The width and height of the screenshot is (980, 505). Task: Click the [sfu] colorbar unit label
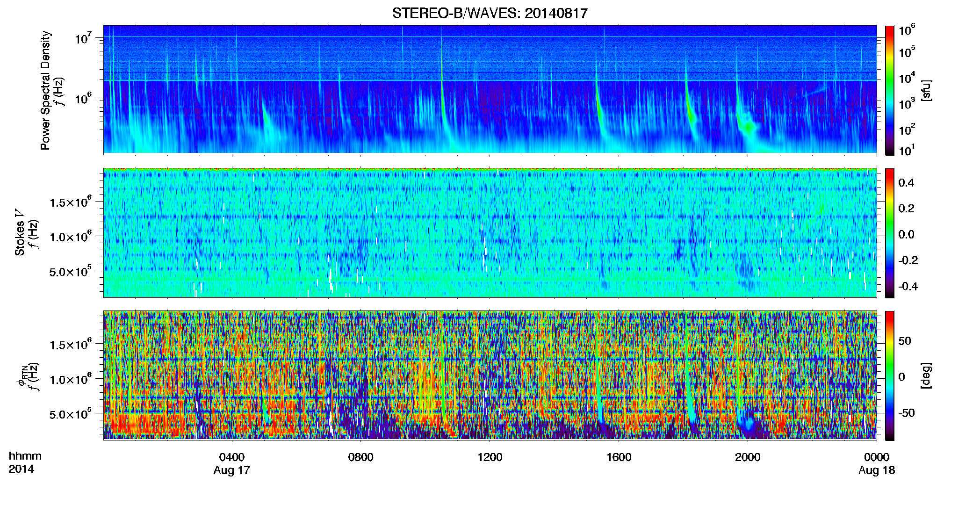[x=926, y=91]
